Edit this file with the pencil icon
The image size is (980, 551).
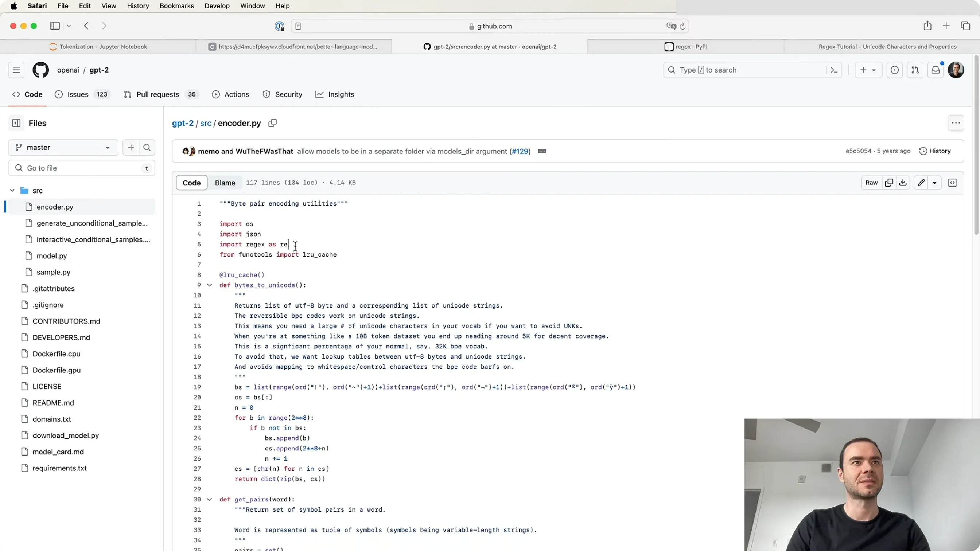click(921, 183)
